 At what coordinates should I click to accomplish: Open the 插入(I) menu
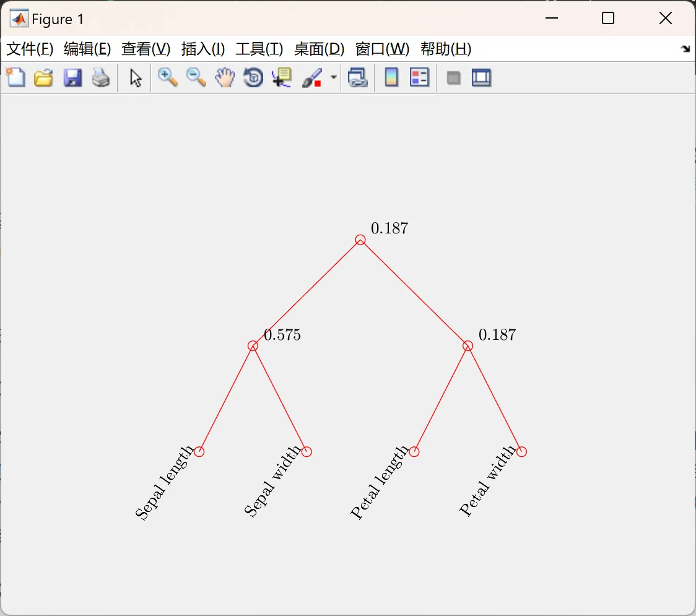coord(203,49)
